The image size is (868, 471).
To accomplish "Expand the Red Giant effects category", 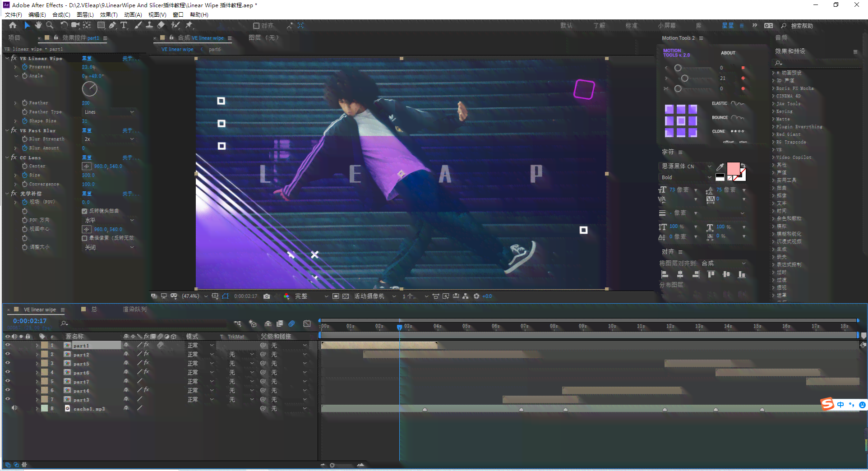I will (773, 134).
